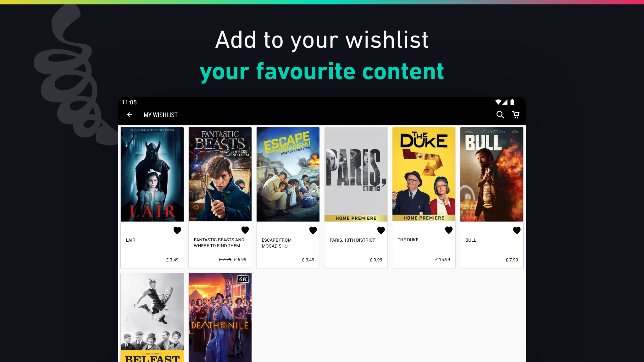Click the £15.99 price for The Duke

click(x=443, y=260)
